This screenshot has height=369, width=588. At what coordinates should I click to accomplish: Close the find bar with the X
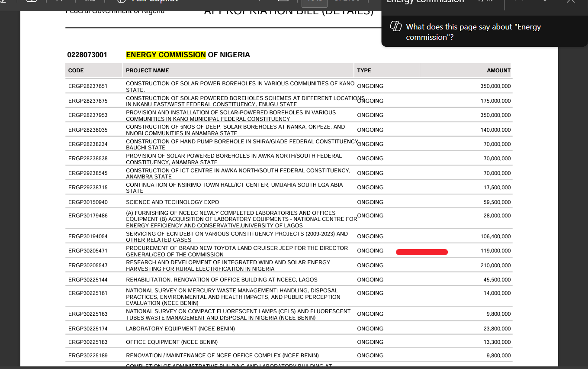[571, 1]
